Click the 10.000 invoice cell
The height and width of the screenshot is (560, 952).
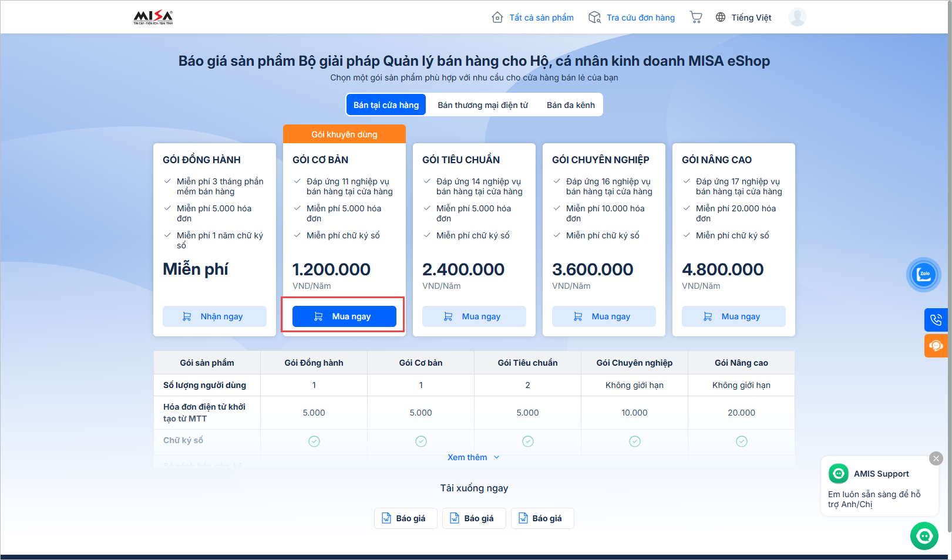point(635,413)
